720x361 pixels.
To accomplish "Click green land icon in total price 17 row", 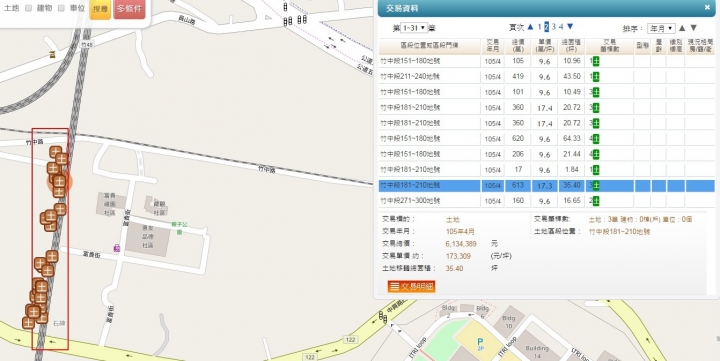I will coord(596,170).
